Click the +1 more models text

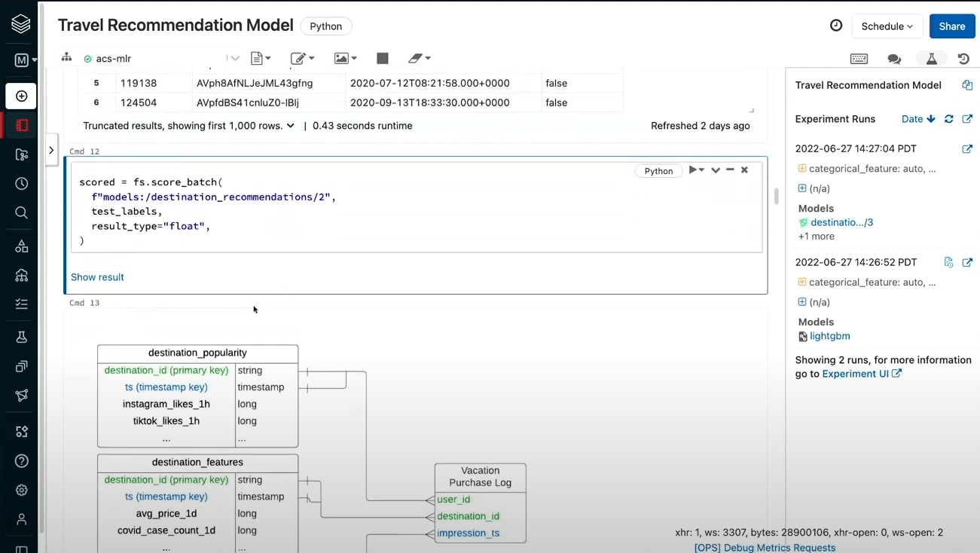coord(817,236)
